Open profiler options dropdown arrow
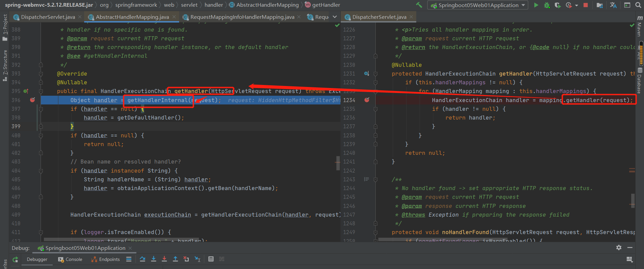The image size is (644, 269). point(576,5)
